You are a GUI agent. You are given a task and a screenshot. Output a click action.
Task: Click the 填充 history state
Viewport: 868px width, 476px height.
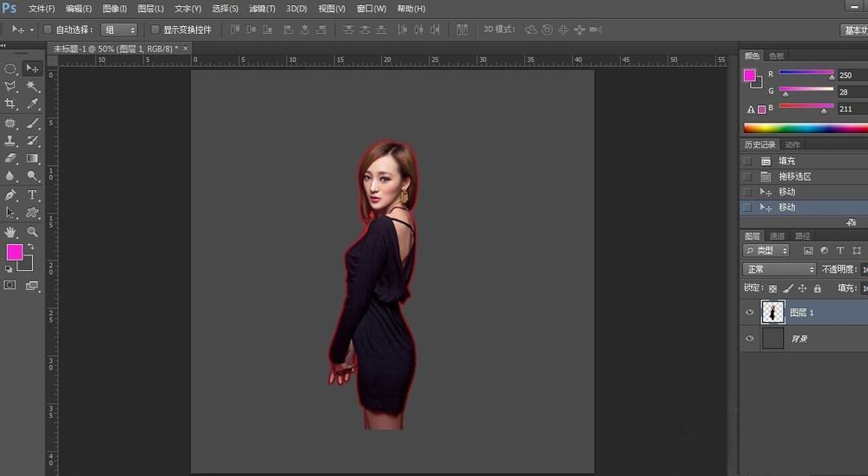[x=786, y=161]
